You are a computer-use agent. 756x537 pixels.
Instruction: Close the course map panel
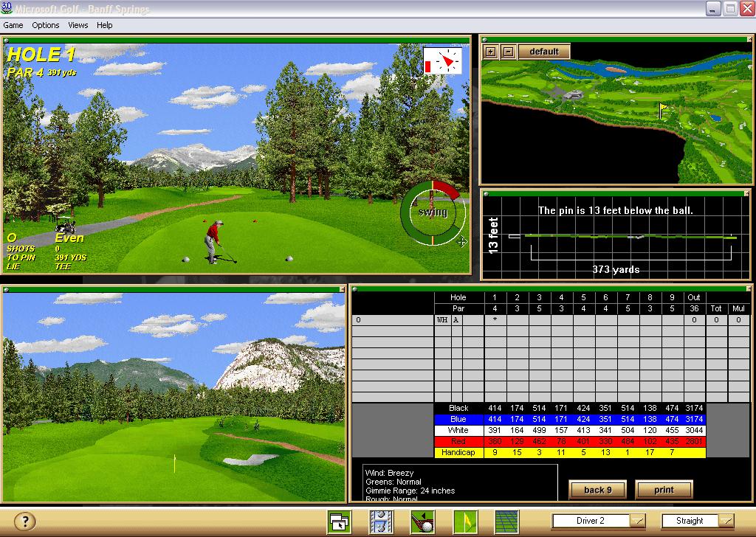749,39
